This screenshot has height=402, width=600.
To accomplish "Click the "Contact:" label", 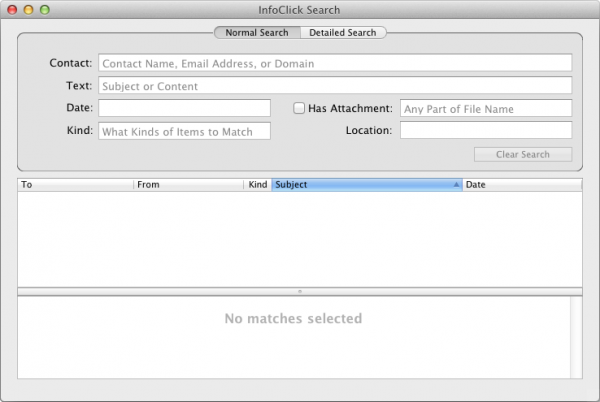I will tap(71, 63).
